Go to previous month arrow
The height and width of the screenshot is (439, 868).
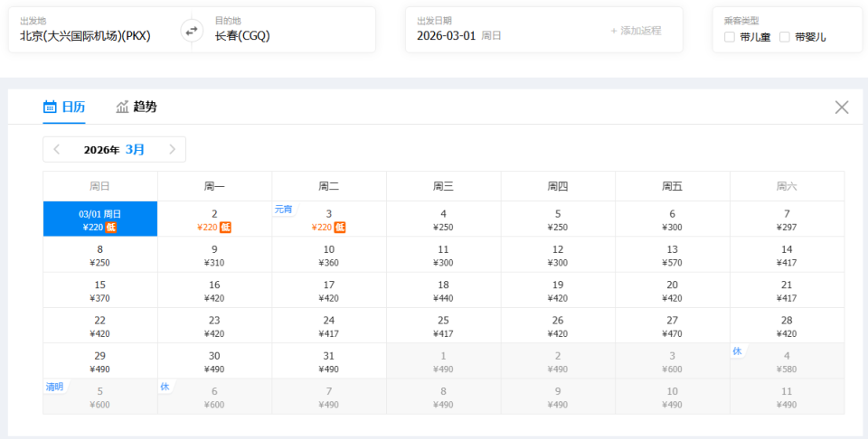click(x=57, y=149)
